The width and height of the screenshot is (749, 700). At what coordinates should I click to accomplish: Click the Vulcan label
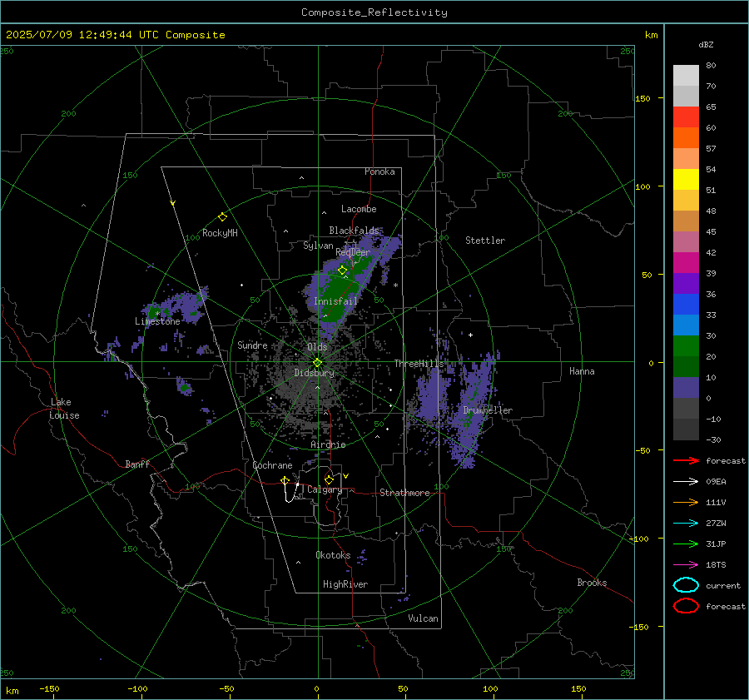pyautogui.click(x=423, y=618)
